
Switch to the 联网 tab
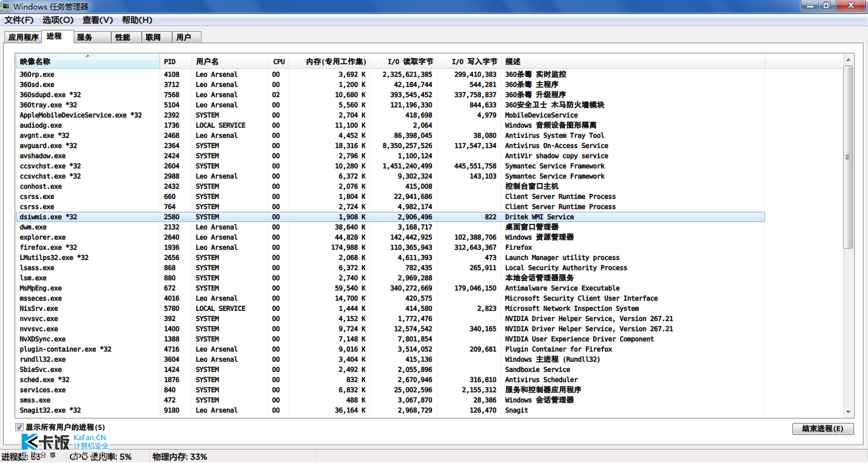pyautogui.click(x=156, y=38)
